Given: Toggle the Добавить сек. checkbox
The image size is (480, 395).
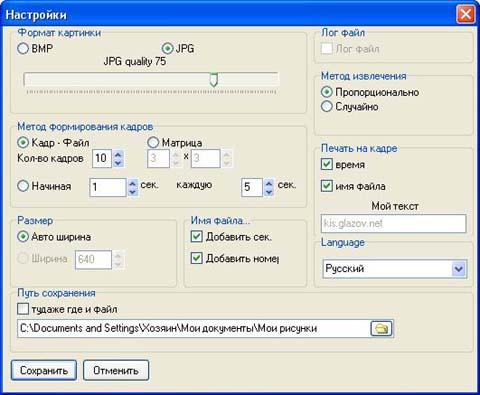Looking at the screenshot, I should (x=196, y=237).
